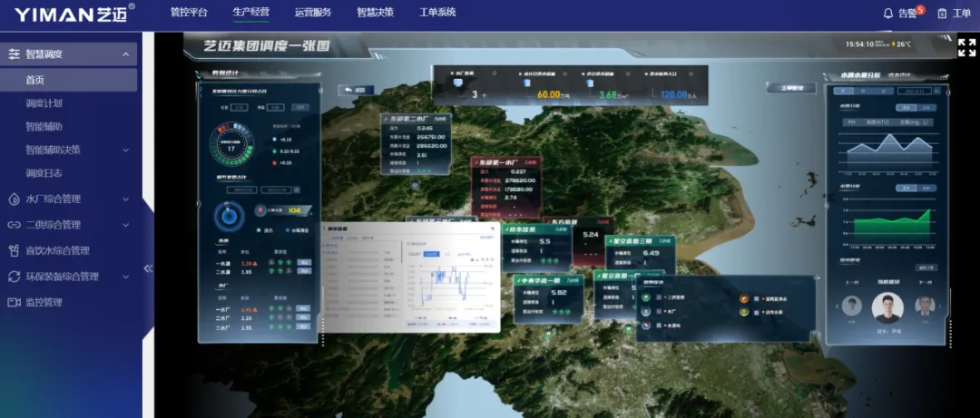Open the 工单 clipboard icon in header
Image resolution: width=980 pixels, height=418 pixels.
tap(942, 14)
